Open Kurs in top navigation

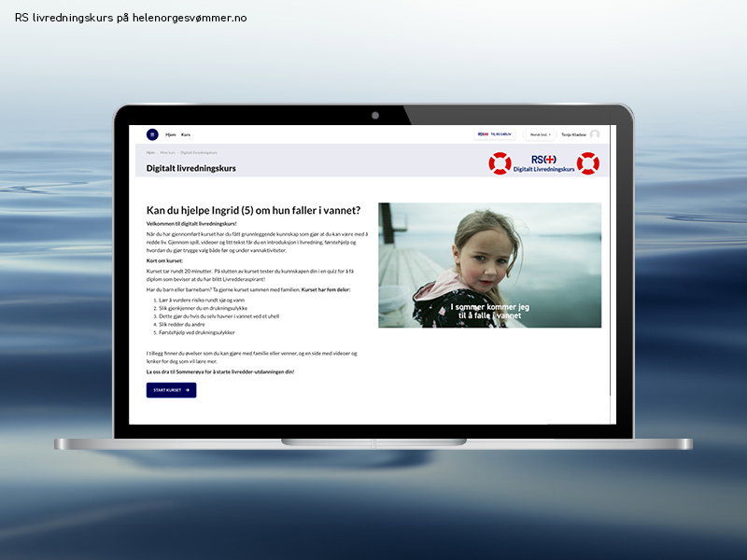tap(186, 134)
